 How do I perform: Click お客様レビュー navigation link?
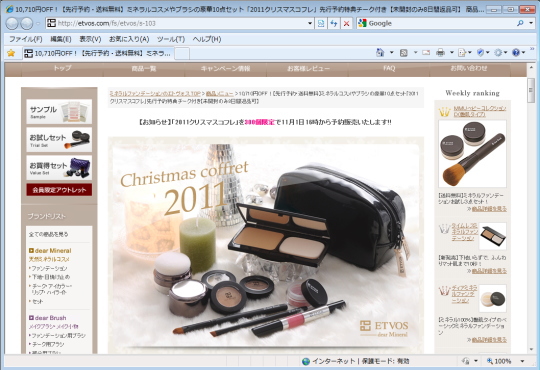(308, 68)
